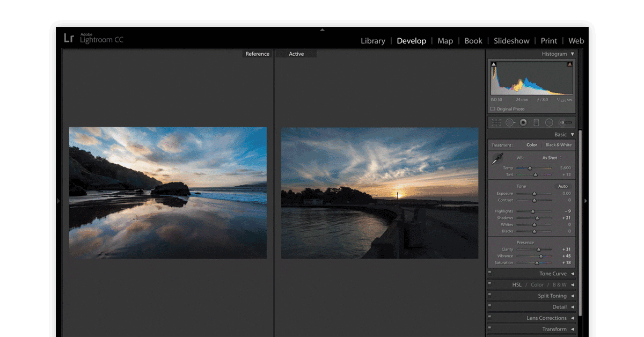Switch to the Map module
The width and height of the screenshot is (644, 337).
pos(445,41)
